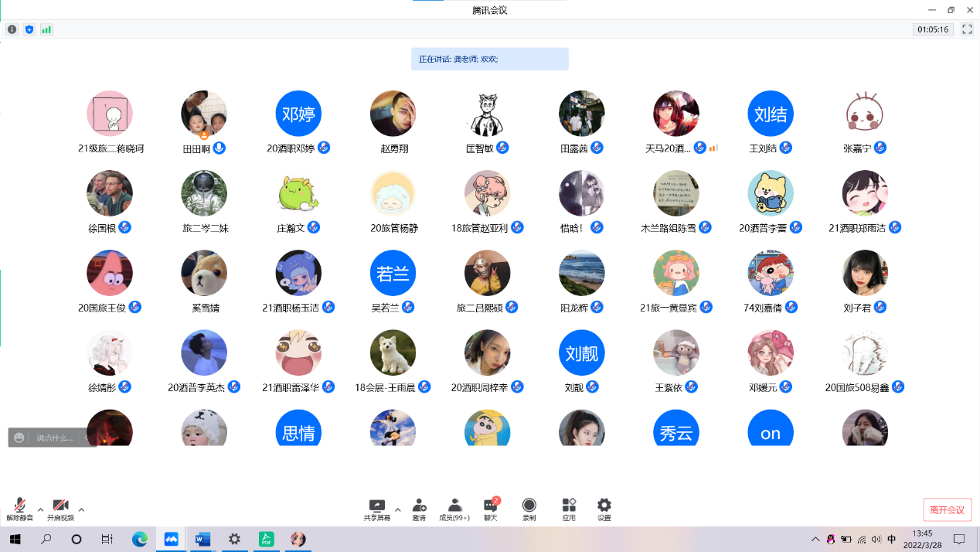Check the green network signal icon
Viewport: 980px width, 552px height.
click(46, 29)
